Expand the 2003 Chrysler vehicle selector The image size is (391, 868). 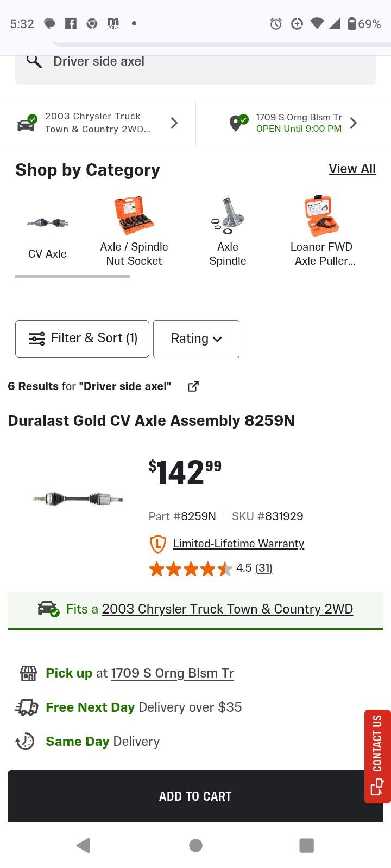pyautogui.click(x=98, y=123)
